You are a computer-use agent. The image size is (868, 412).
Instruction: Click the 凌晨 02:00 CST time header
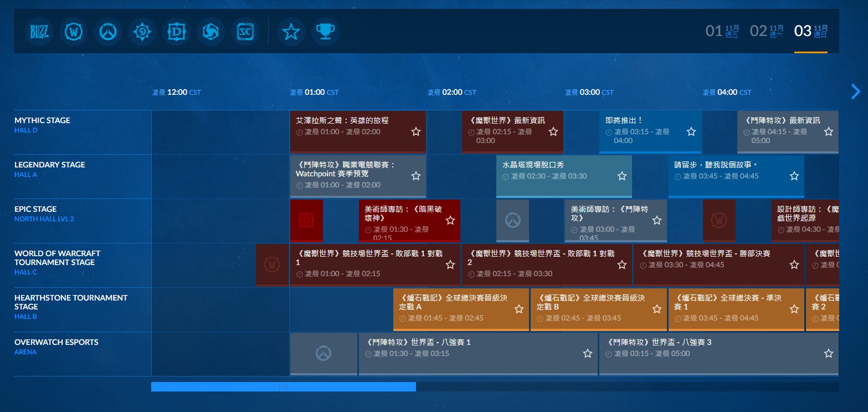(451, 93)
